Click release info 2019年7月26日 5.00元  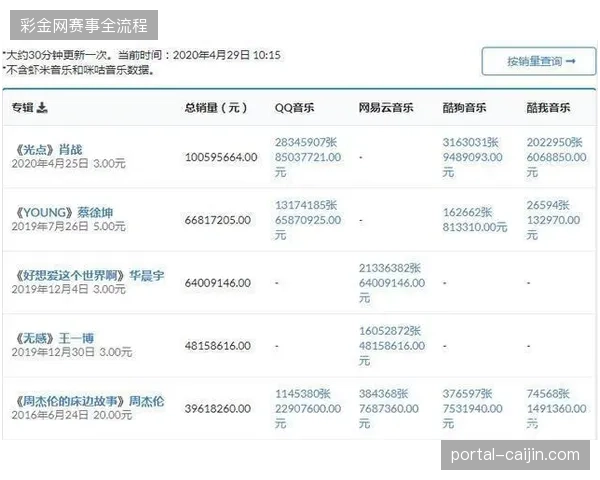[68, 227]
